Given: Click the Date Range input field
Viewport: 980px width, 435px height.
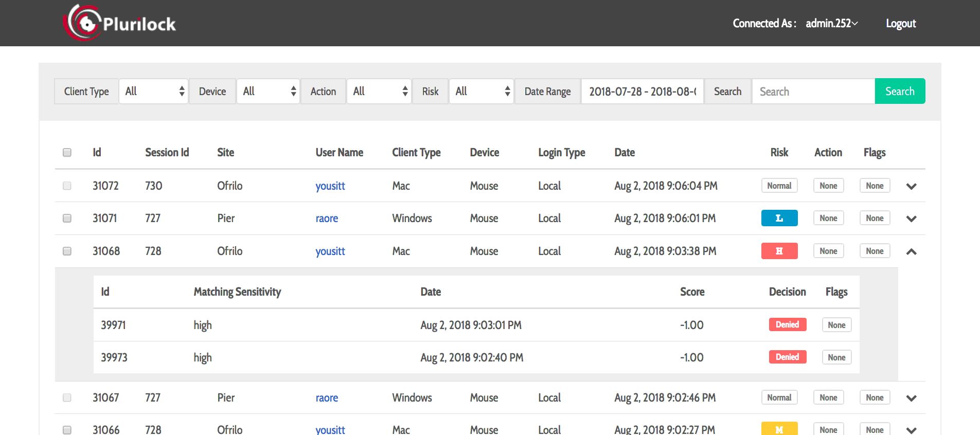Looking at the screenshot, I should [x=642, y=92].
